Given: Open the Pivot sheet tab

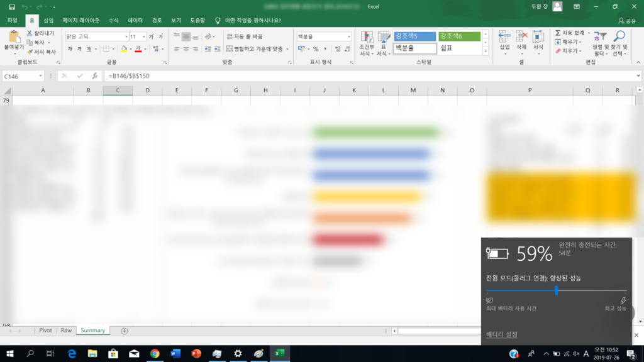Looking at the screenshot, I should 45,331.
